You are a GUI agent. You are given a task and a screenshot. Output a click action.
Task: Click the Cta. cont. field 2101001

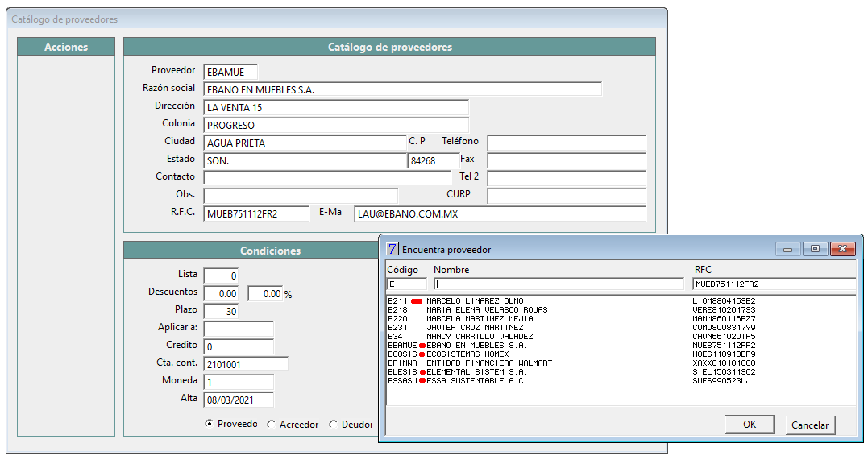coord(246,364)
